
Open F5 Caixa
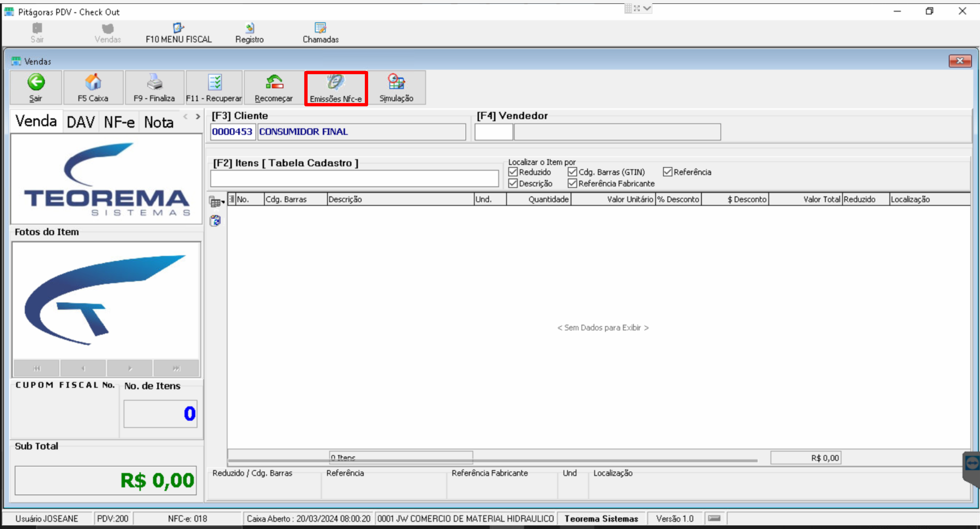(93, 87)
